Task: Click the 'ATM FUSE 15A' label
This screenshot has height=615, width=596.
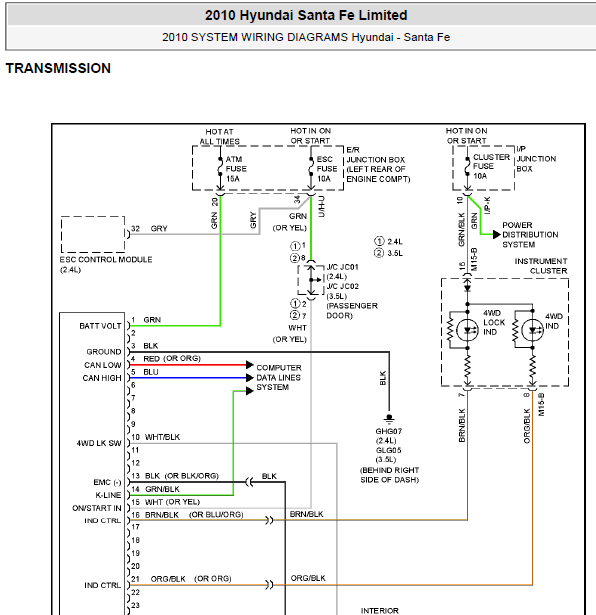Action: tap(236, 169)
